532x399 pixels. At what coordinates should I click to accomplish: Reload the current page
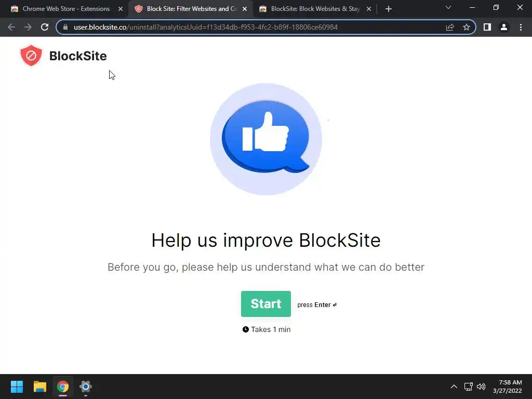[45, 27]
